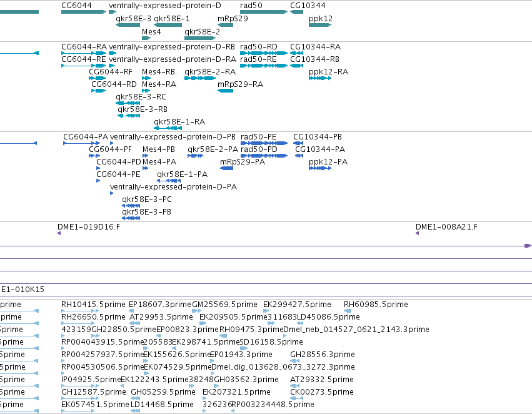Select transcript CG10344-RA
532x414 pixels.
point(316,47)
